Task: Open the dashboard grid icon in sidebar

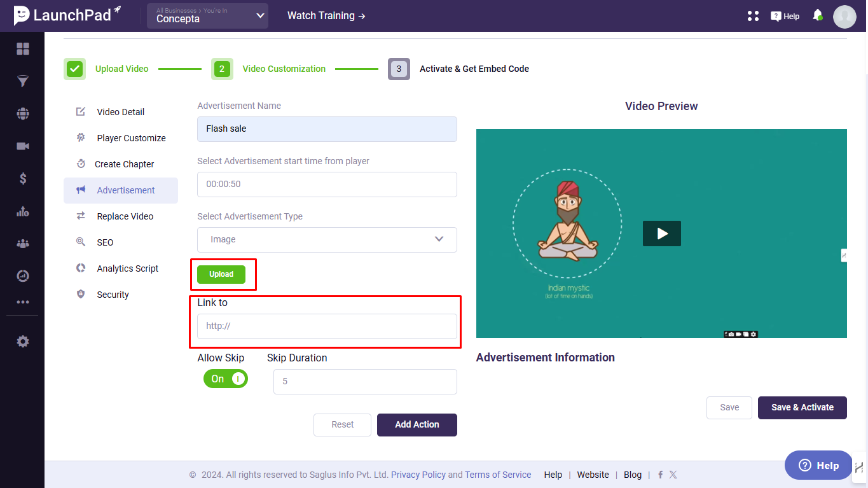Action: coord(23,49)
